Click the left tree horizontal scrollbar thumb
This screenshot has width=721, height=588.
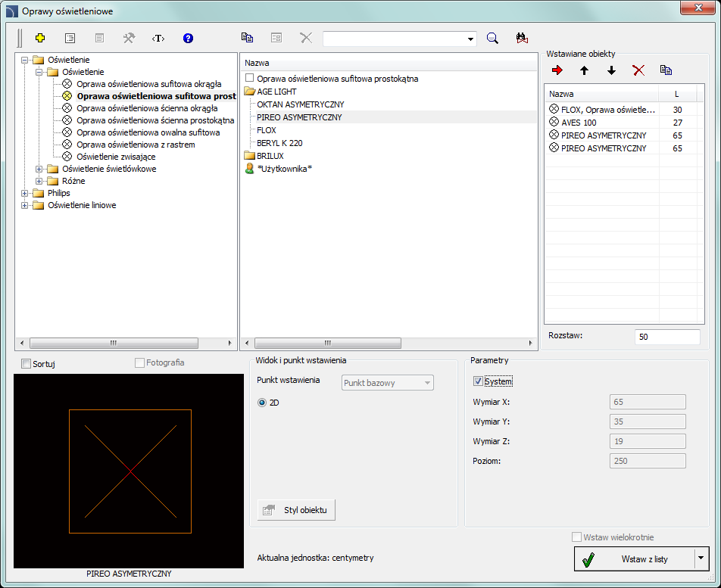pos(114,343)
